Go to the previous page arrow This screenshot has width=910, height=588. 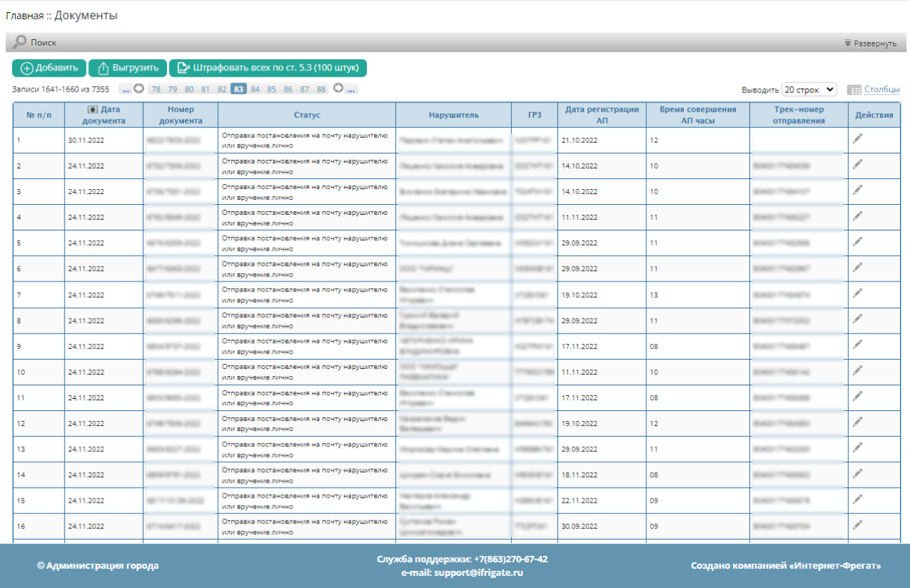point(139,89)
